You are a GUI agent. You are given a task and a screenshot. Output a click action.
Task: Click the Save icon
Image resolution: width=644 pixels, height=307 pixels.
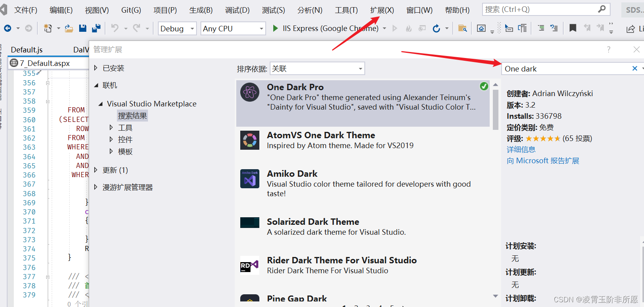[83, 28]
